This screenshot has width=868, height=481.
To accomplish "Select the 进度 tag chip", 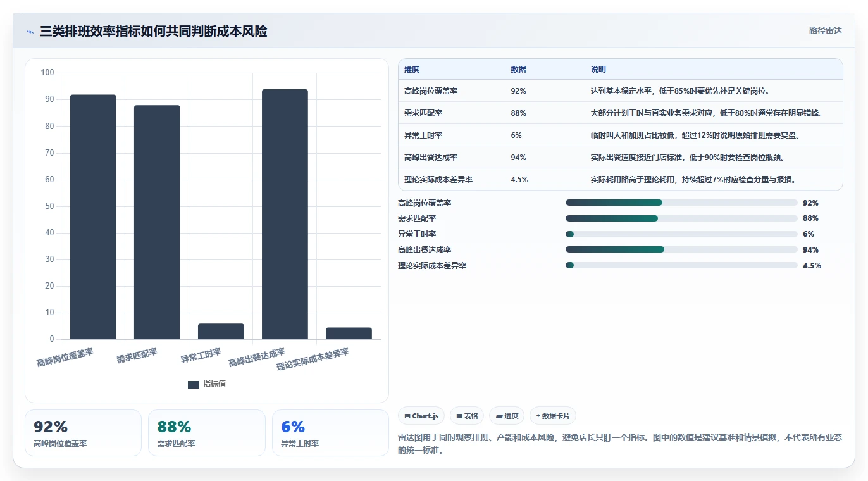I will pos(507,416).
